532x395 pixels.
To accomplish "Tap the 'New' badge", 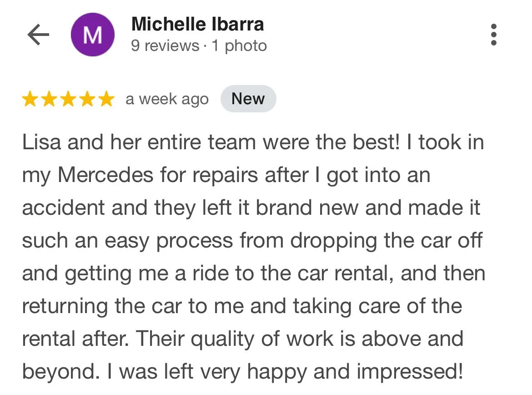I will coord(248,99).
